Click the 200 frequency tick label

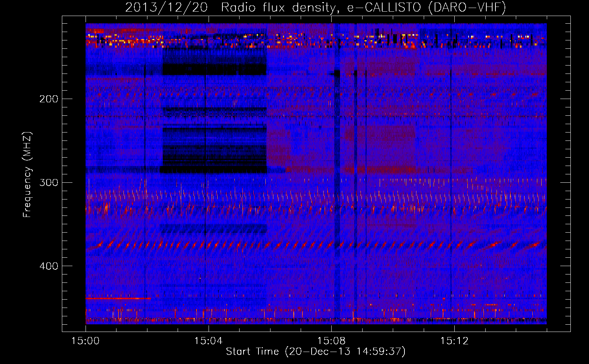tap(49, 99)
